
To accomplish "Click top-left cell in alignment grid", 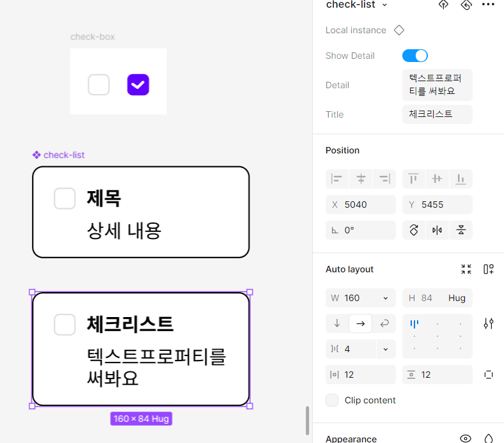I will pos(414,324).
